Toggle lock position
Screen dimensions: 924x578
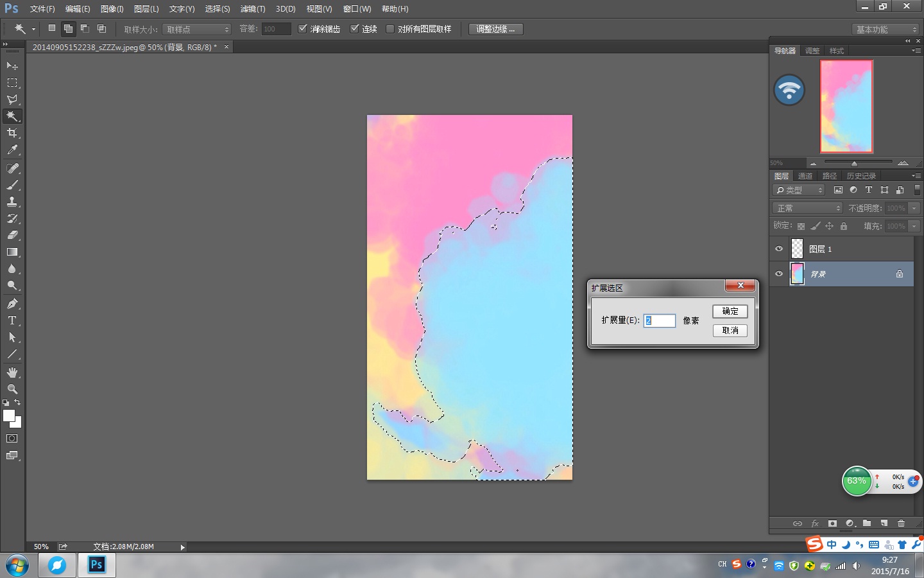829,226
